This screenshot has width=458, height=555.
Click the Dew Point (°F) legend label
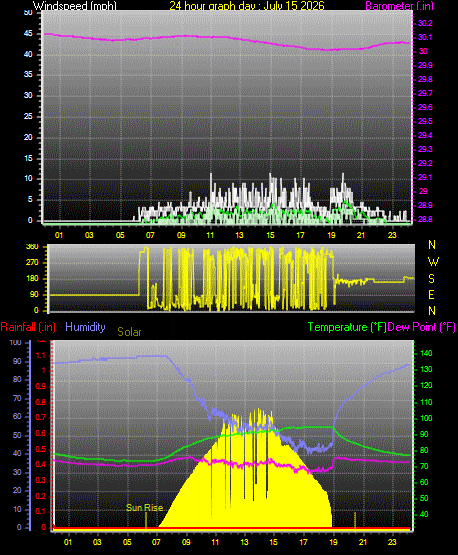[x=422, y=327]
